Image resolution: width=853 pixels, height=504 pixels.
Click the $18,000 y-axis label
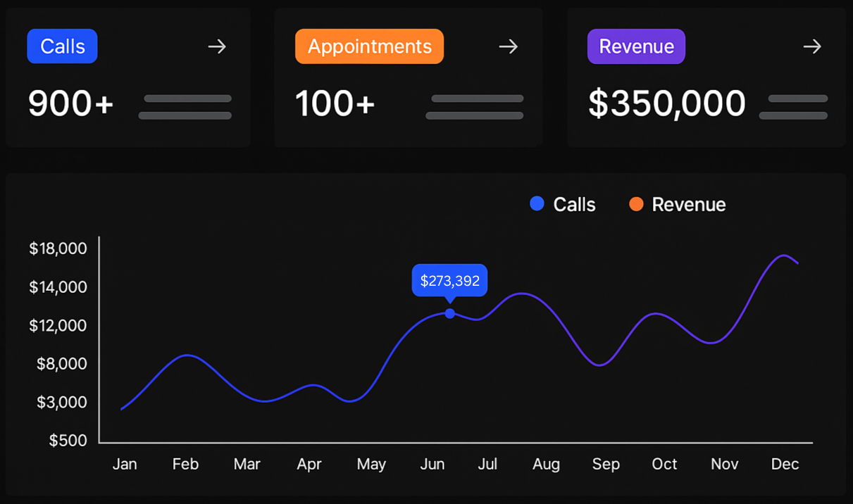[x=58, y=248]
